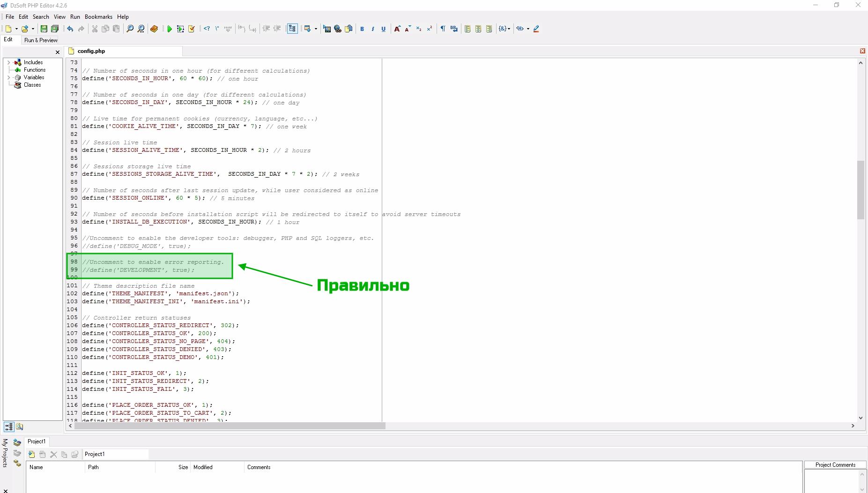The width and height of the screenshot is (868, 493).
Task: Click the Open file folder icon
Action: tap(25, 29)
